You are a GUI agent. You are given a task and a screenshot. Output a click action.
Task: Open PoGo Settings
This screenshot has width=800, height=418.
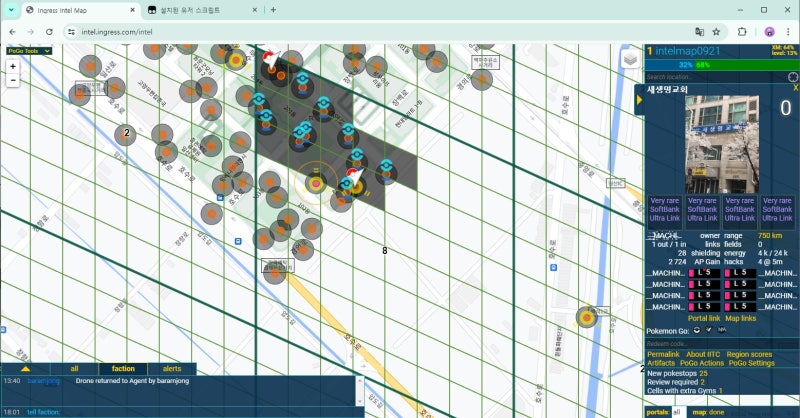click(x=751, y=363)
